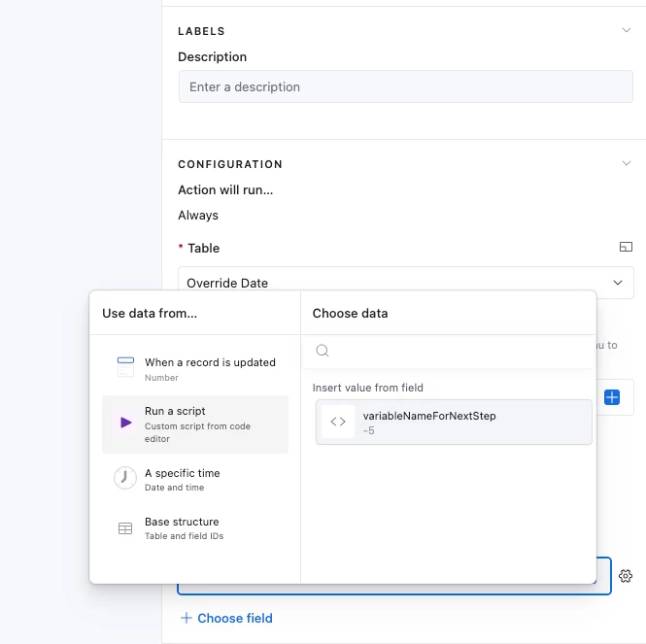Choose Base structure data source
The width and height of the screenshot is (646, 644).
click(195, 528)
